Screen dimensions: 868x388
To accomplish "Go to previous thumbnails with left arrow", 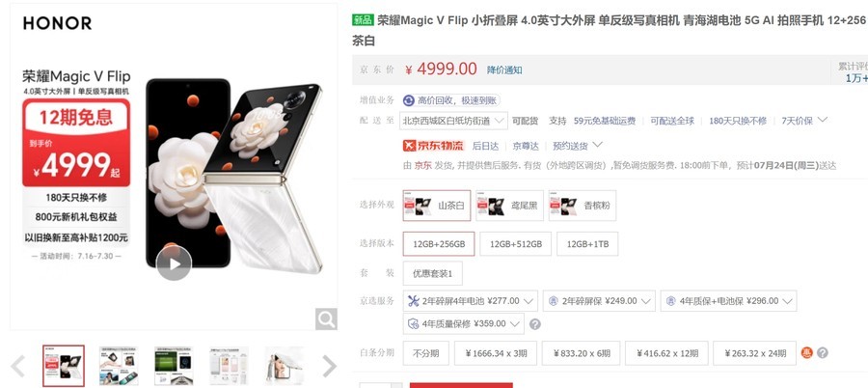I will (x=17, y=367).
